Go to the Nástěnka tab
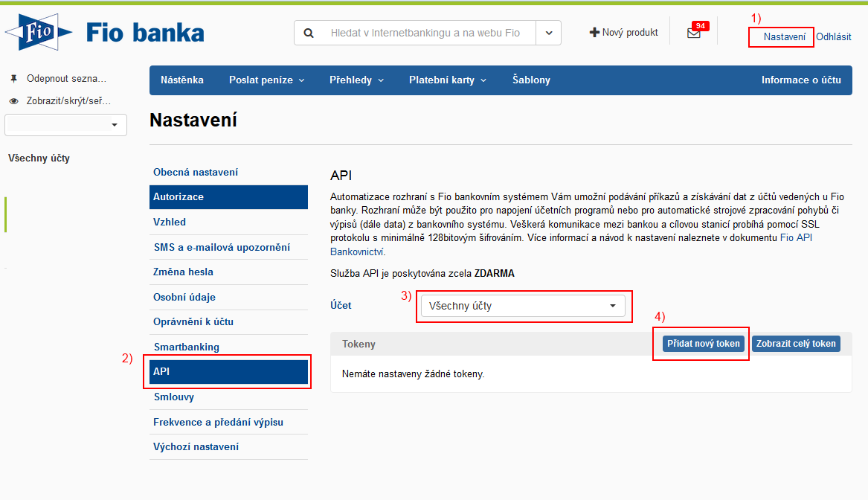 [x=182, y=80]
